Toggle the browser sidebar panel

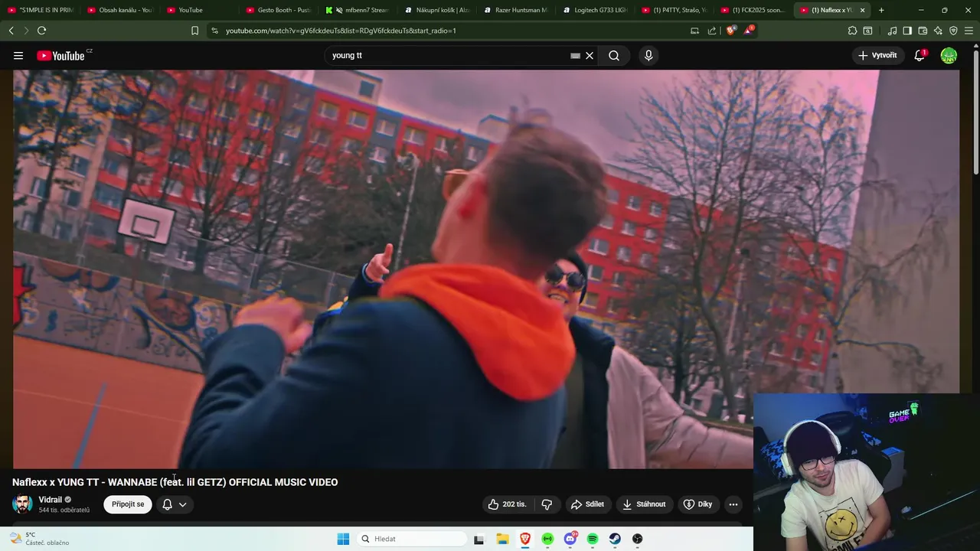coord(907,31)
